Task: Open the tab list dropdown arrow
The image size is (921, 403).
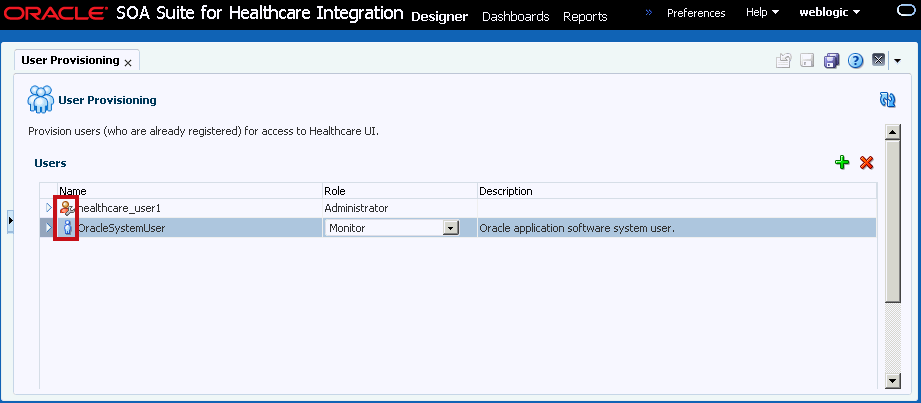Action: (x=898, y=61)
